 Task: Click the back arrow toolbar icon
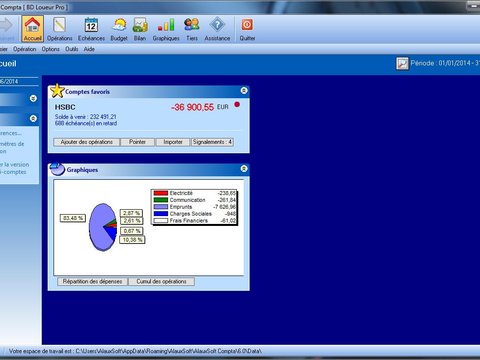pyautogui.click(x=6, y=26)
